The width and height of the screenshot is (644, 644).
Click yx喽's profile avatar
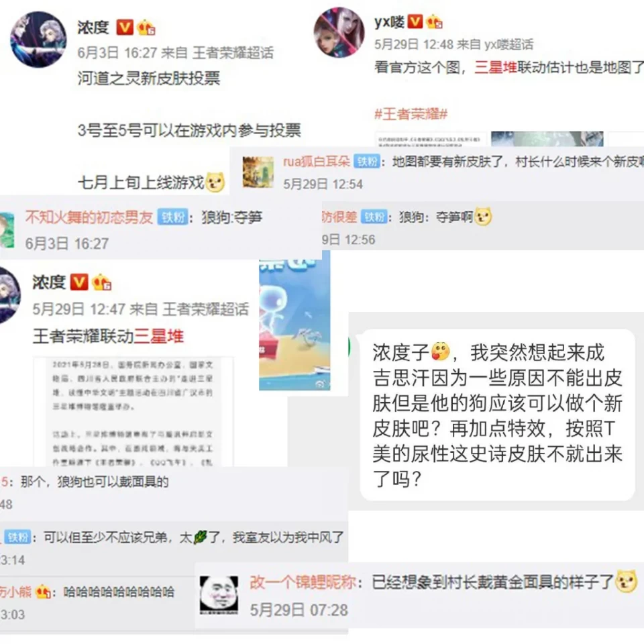click(339, 32)
